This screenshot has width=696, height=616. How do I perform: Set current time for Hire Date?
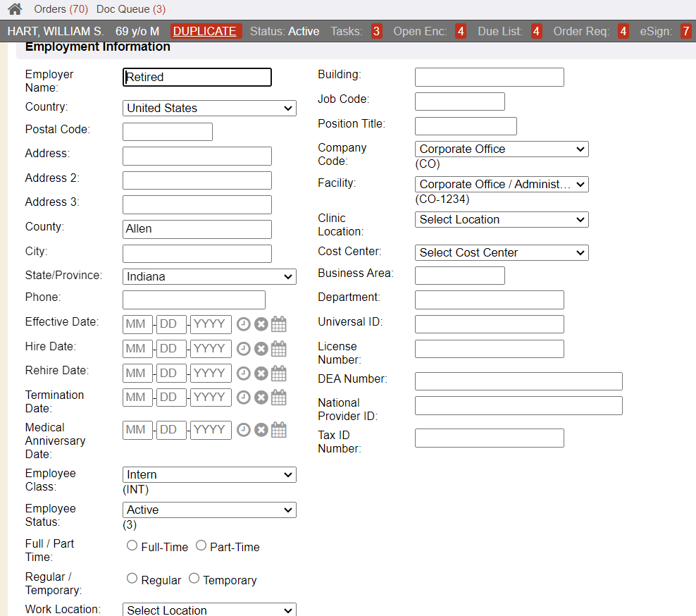tap(243, 349)
